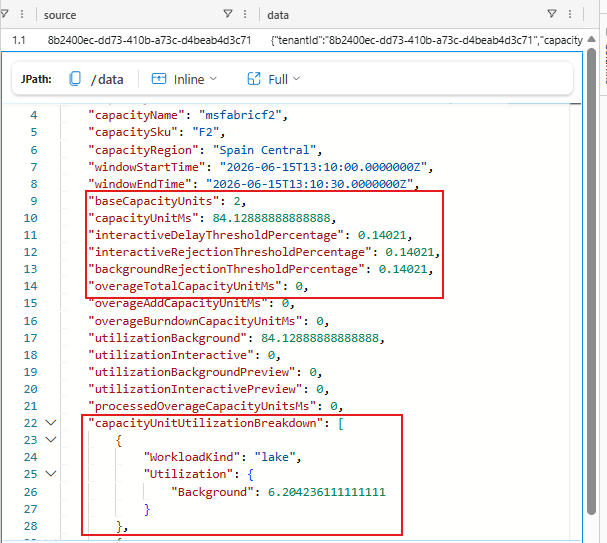Click the Inline view mode icon
Image resolution: width=607 pixels, height=543 pixels.
[x=159, y=79]
